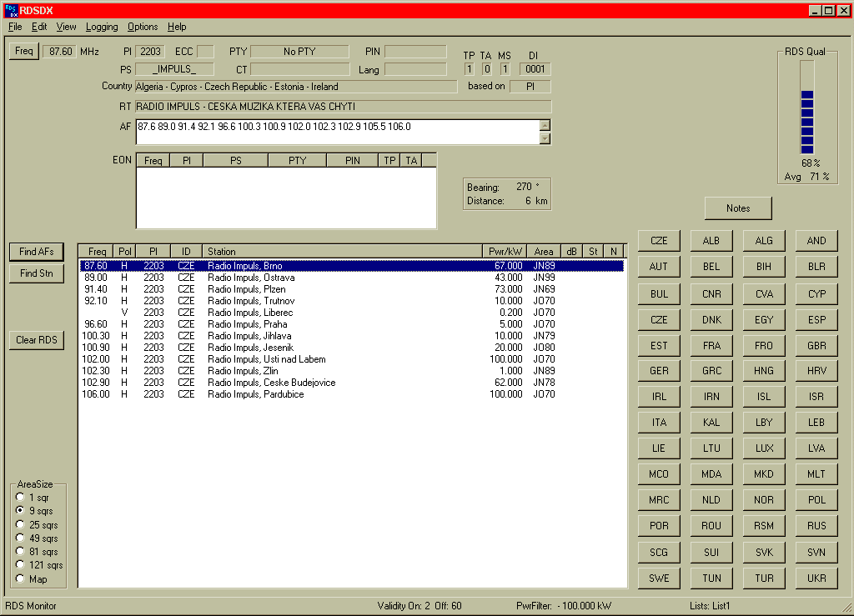Image resolution: width=854 pixels, height=616 pixels.
Task: Click the Area column header
Action: click(x=543, y=252)
